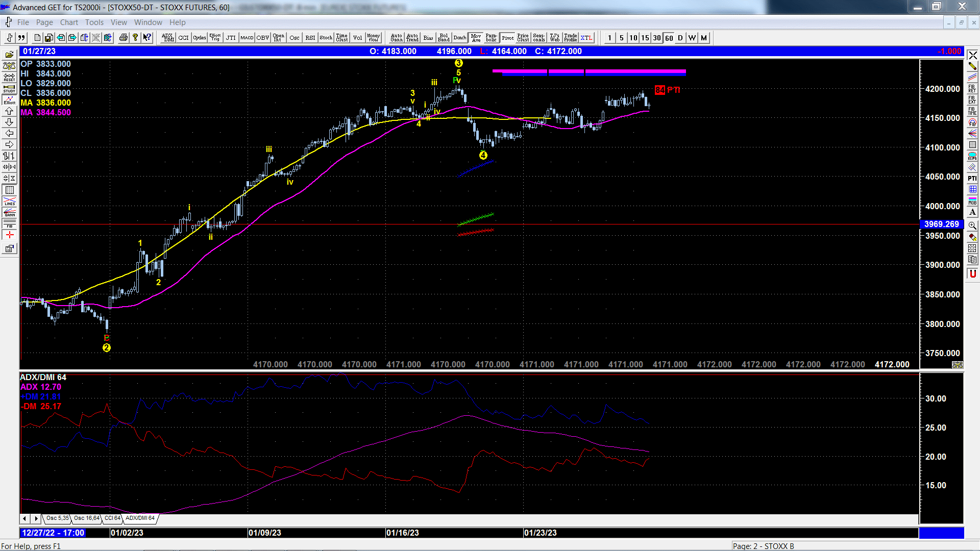Switch to the Osc 5,35 tab

point(57,518)
